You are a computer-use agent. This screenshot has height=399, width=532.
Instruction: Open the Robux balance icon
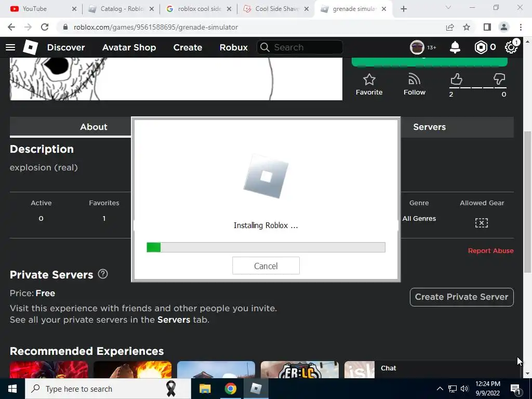(481, 47)
